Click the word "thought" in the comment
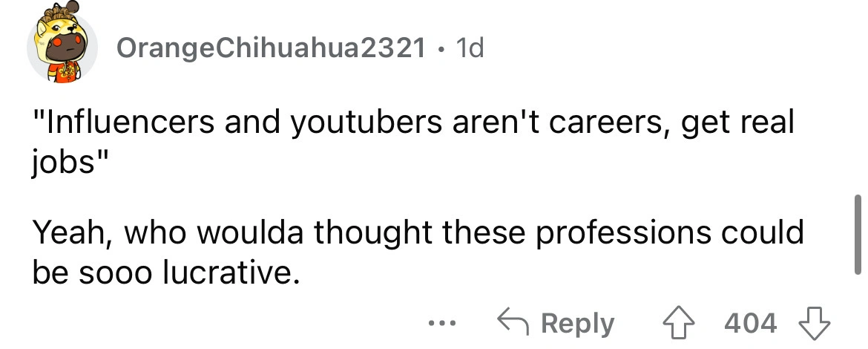Screen dimensions: 868x349 [x=391, y=234]
